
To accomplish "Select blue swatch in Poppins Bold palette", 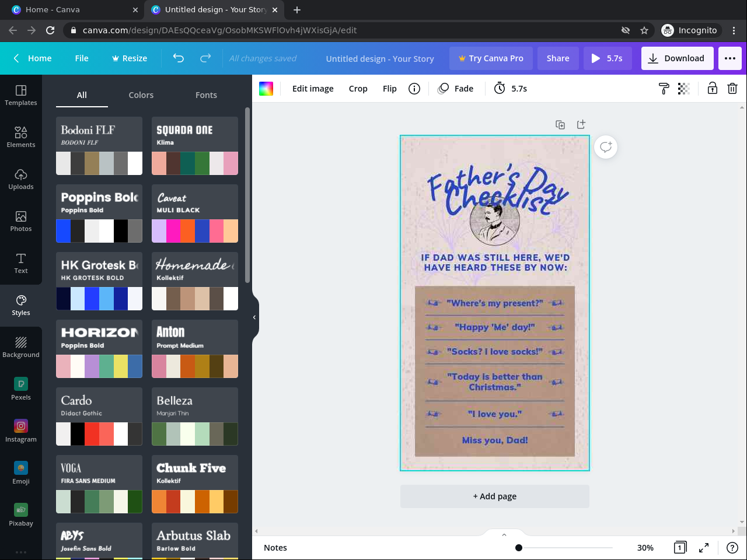I will point(63,231).
